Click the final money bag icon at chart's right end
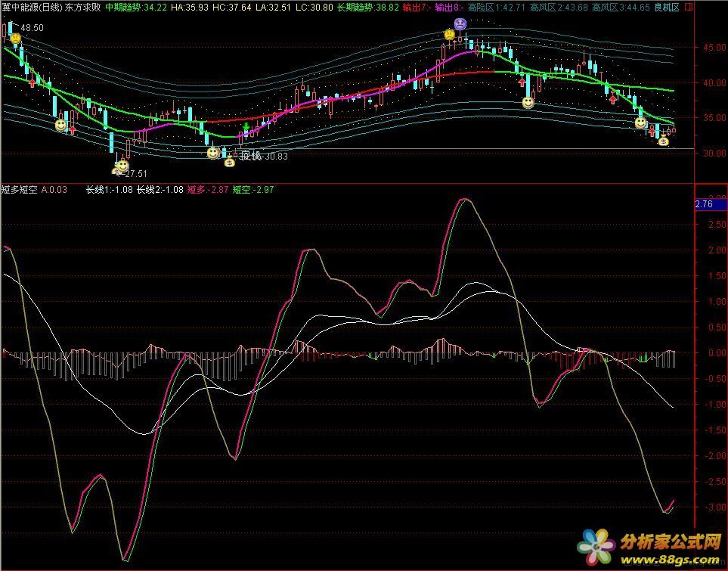728x571 pixels. coord(664,141)
